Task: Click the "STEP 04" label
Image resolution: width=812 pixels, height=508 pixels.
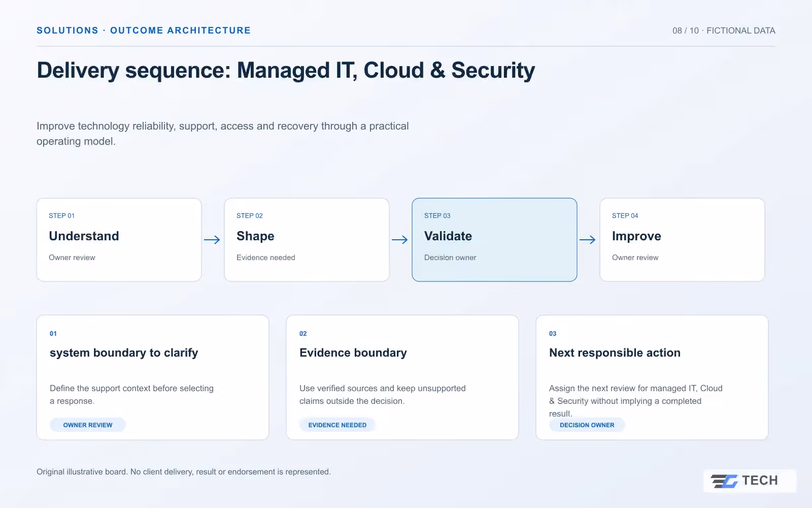Action: pos(625,215)
